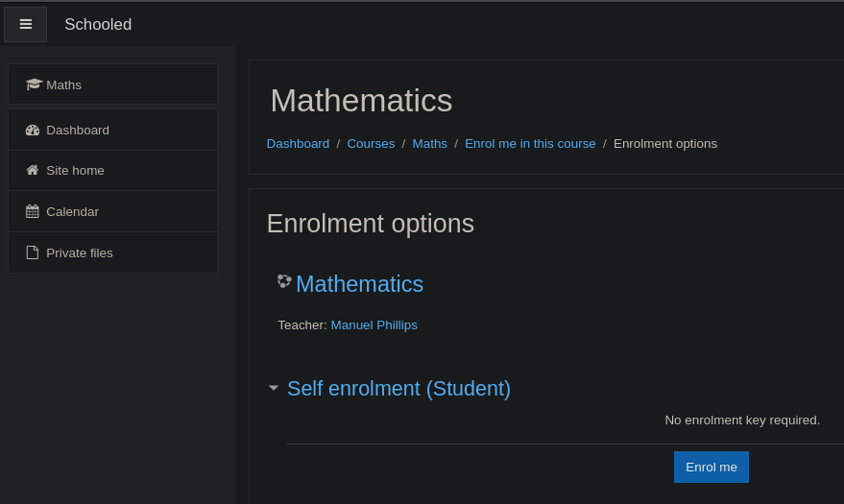
Task: Click the Dashboard gauge icon in sidebar
Action: click(x=33, y=131)
